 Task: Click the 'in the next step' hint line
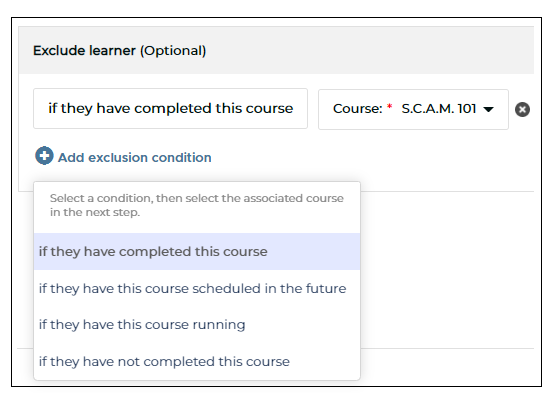point(95,212)
